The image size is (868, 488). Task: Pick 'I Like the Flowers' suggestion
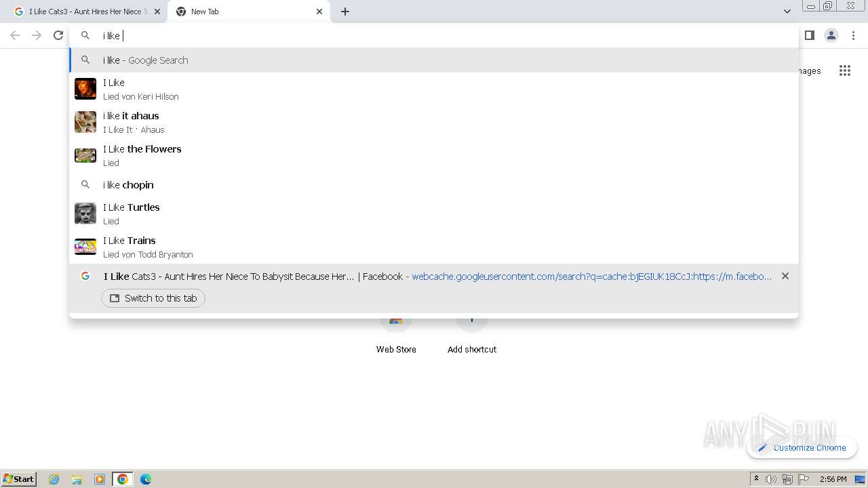434,155
